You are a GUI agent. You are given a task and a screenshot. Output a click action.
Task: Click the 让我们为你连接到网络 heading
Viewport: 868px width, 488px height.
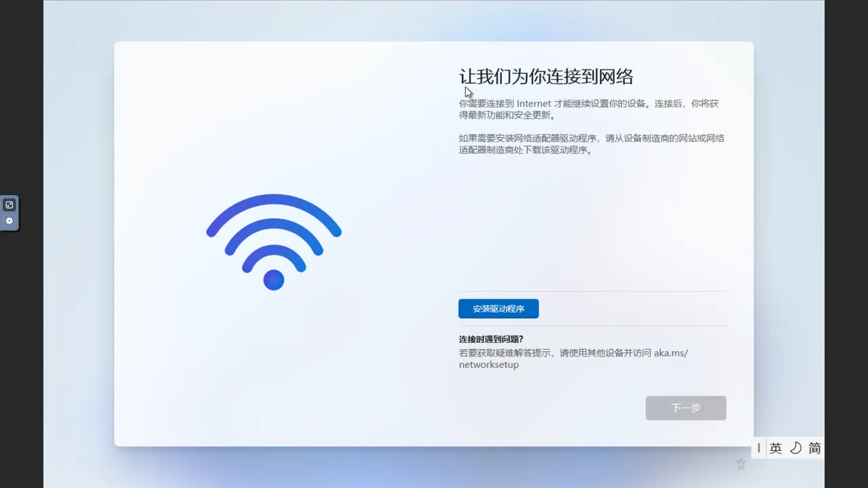coord(546,77)
